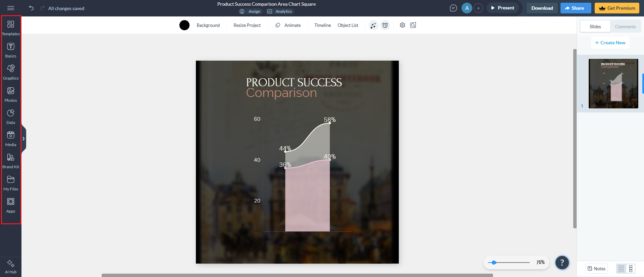Image resolution: width=644 pixels, height=277 pixels.
Task: Open the Brand Kit panel
Action: pyautogui.click(x=11, y=161)
